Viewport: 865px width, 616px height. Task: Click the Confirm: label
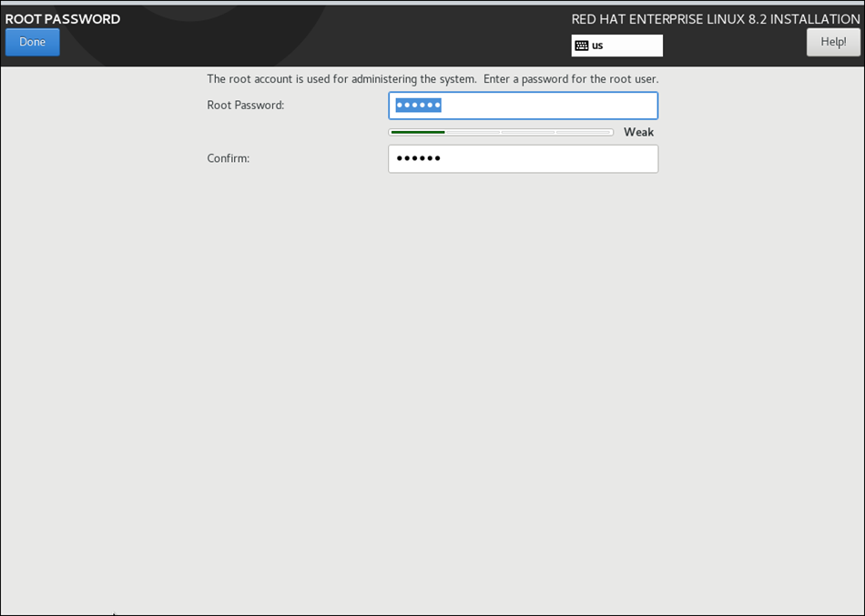click(229, 159)
